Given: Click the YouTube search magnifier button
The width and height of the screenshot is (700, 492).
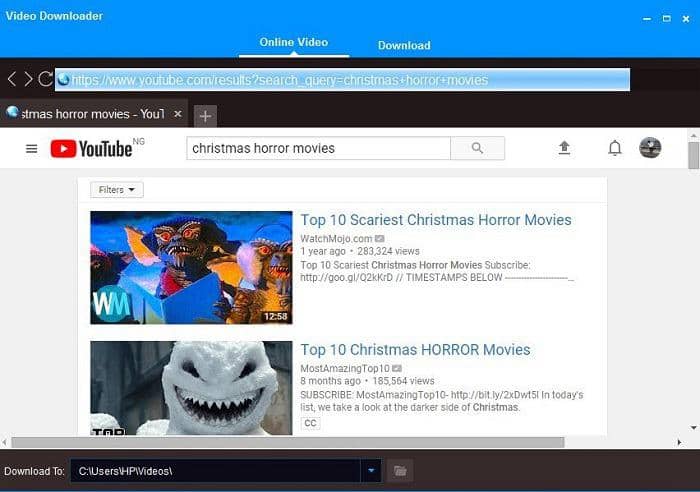Looking at the screenshot, I should (x=477, y=148).
